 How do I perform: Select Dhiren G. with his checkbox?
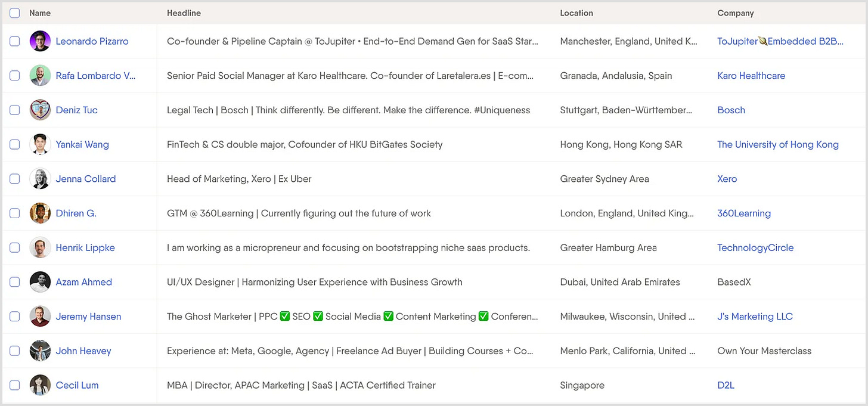coord(15,213)
